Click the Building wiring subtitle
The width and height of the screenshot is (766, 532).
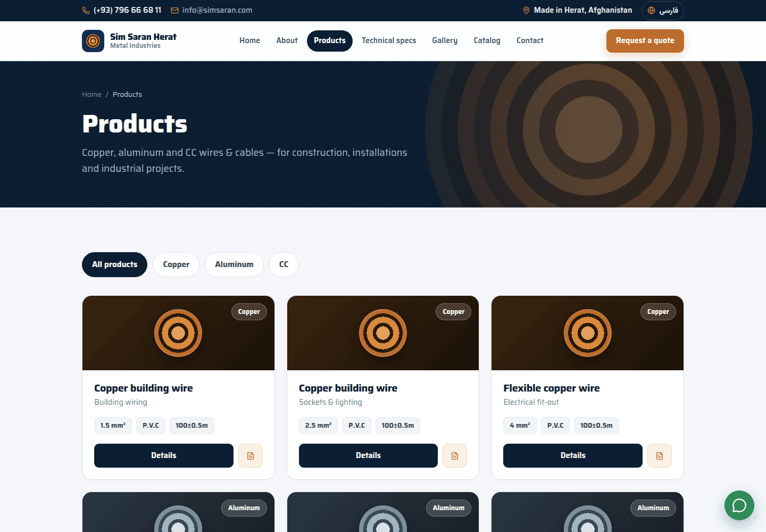pyautogui.click(x=121, y=402)
